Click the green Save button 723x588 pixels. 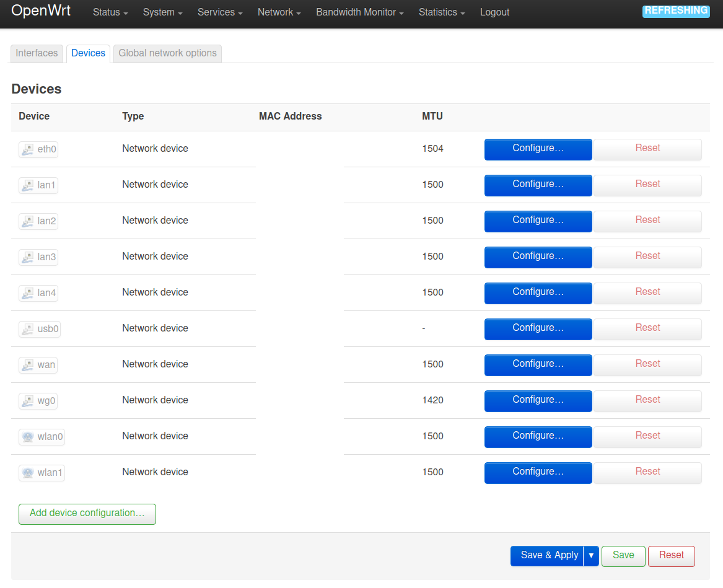click(x=623, y=556)
